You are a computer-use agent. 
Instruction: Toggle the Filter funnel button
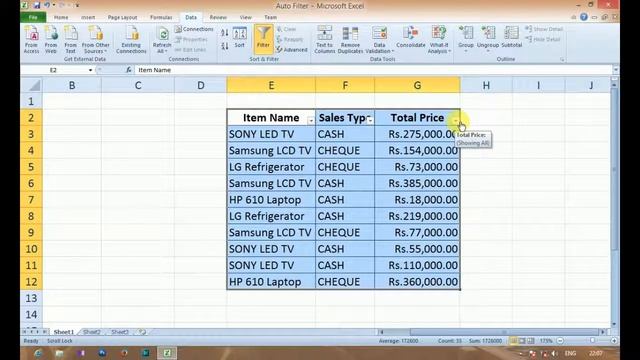click(263, 39)
